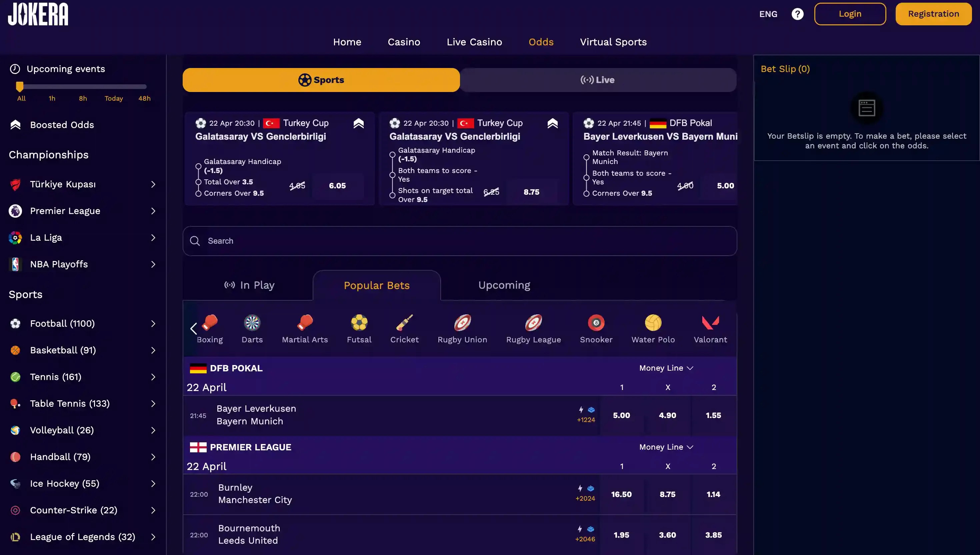Click the Premier League championship icon in sidebar
The image size is (980, 555).
(15, 211)
